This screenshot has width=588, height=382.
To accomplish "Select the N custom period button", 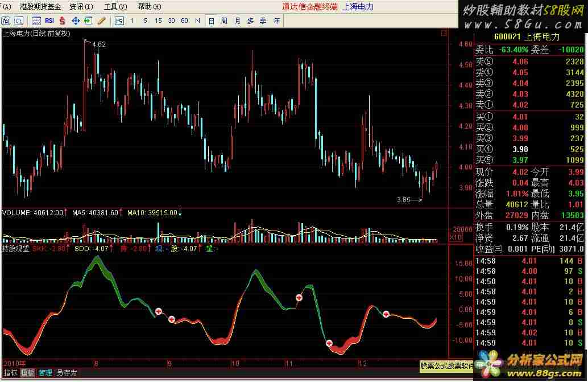I will (198, 20).
